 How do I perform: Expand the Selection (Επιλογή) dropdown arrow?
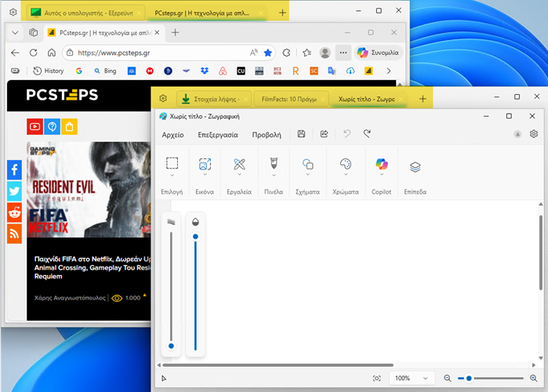172,176
